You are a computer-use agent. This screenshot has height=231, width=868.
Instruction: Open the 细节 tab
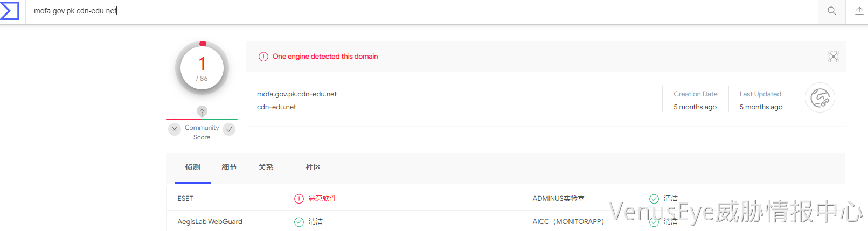229,167
